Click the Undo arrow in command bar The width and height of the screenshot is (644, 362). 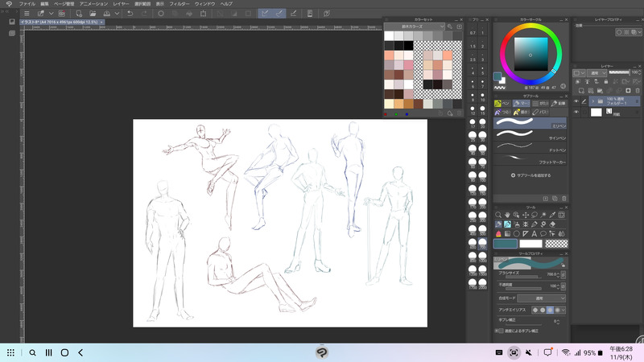(130, 14)
